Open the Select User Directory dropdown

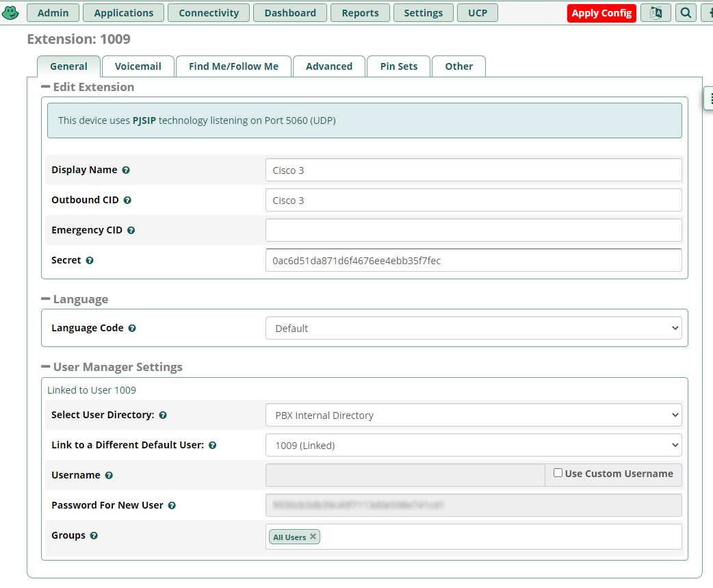[x=474, y=416]
